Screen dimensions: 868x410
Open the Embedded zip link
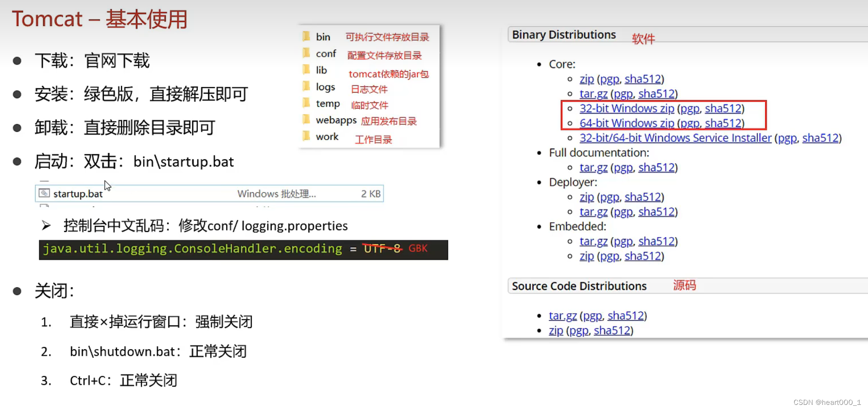coord(586,256)
